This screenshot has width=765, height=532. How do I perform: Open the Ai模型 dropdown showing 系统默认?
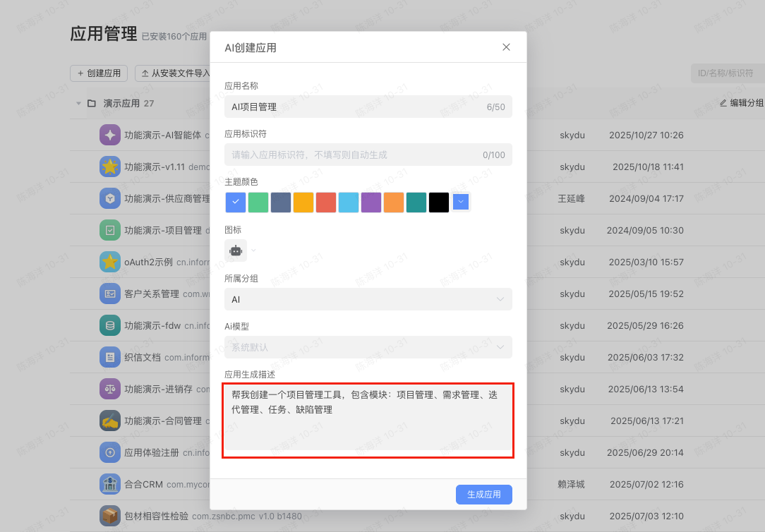[368, 347]
